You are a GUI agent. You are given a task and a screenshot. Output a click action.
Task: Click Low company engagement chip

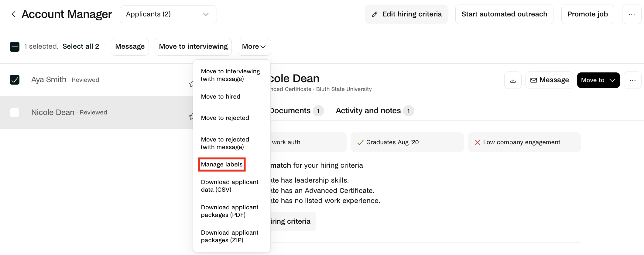point(524,142)
